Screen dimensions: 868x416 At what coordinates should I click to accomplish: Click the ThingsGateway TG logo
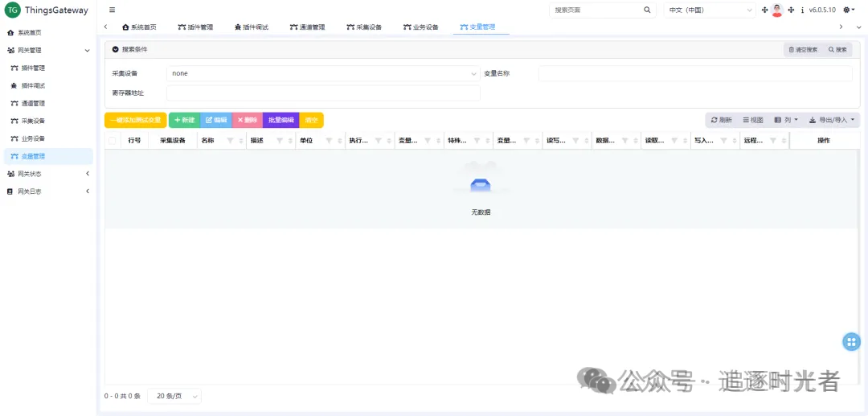coord(12,10)
